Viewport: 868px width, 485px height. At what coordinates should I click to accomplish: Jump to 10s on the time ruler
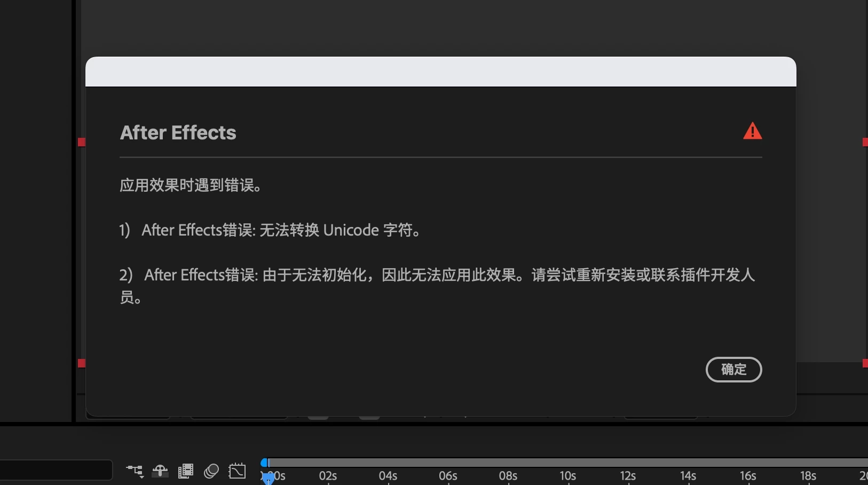(568, 476)
